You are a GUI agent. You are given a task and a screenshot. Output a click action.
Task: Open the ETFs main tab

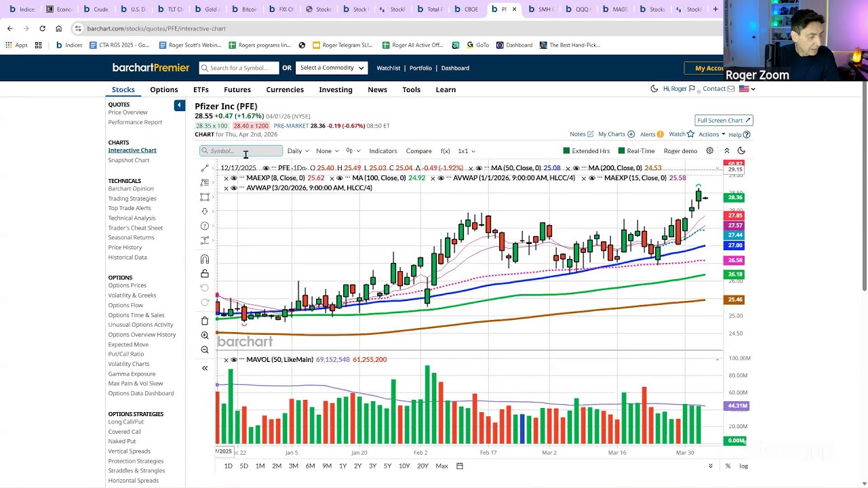[x=201, y=89]
